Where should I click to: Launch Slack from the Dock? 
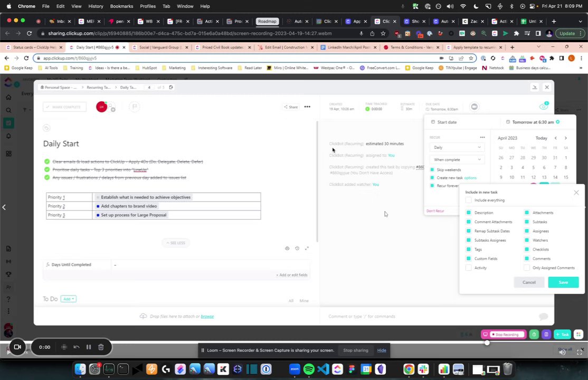pos(423,369)
